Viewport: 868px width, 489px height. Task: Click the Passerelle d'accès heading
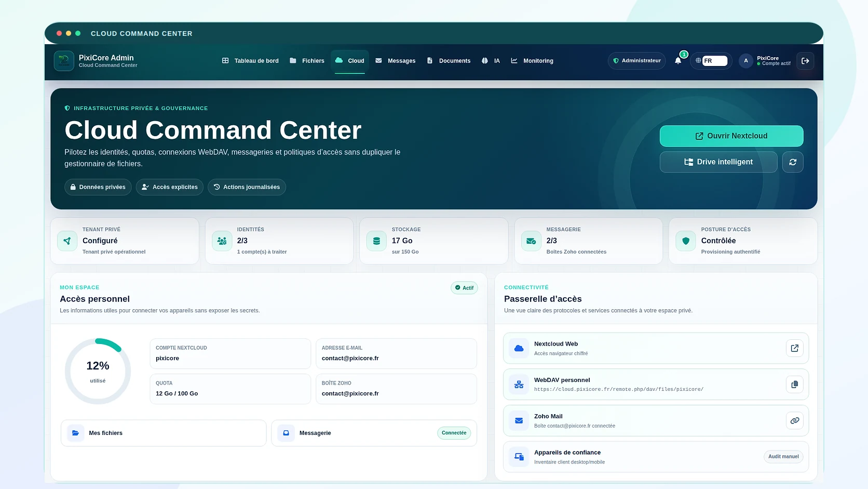pyautogui.click(x=543, y=299)
